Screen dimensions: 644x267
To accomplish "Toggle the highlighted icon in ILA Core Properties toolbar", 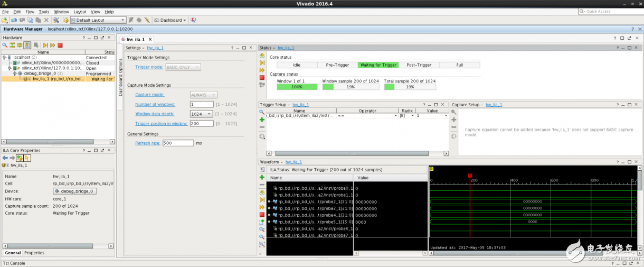I will (20, 158).
